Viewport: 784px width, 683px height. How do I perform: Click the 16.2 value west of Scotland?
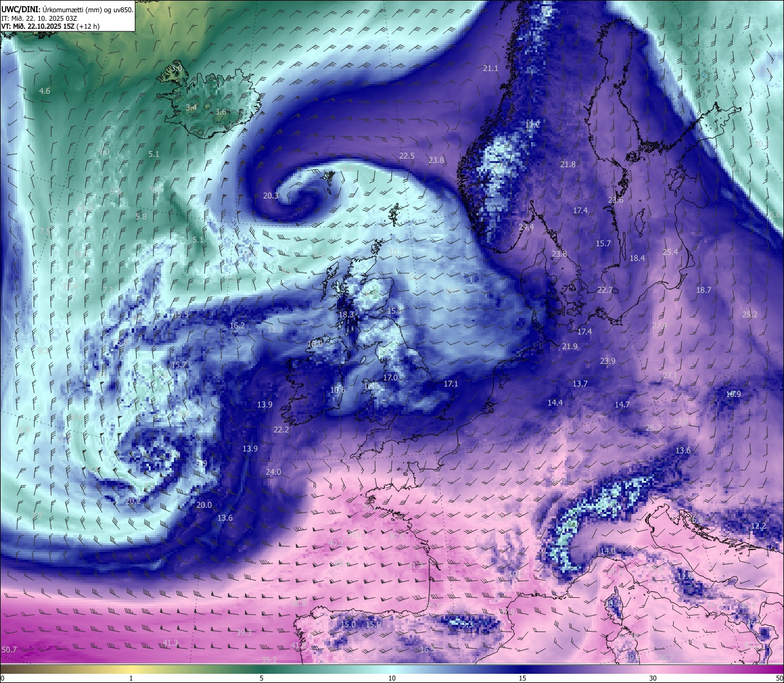(x=237, y=325)
